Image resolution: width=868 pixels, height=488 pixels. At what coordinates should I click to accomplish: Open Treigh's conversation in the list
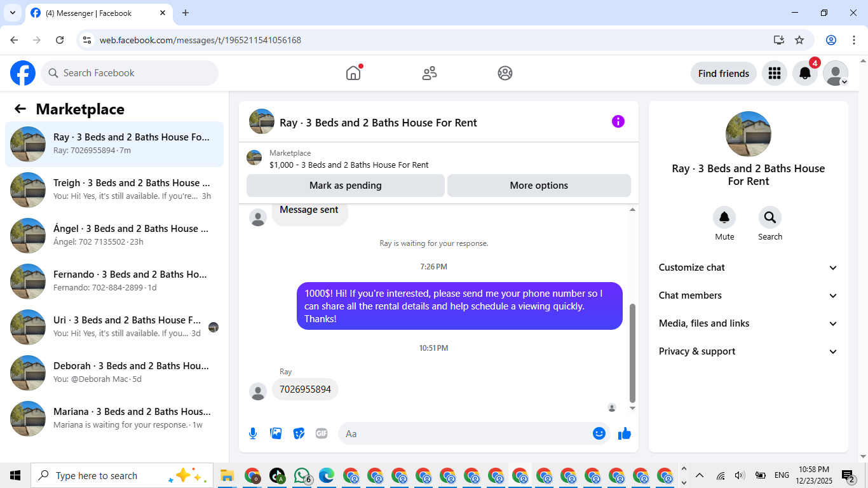[114, 189]
